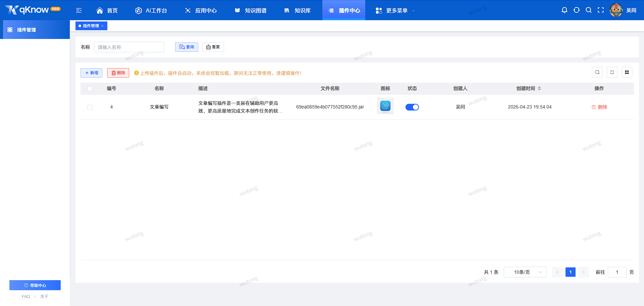644x306 pixels.
Task: Refresh the plugin table
Action: tap(612, 72)
